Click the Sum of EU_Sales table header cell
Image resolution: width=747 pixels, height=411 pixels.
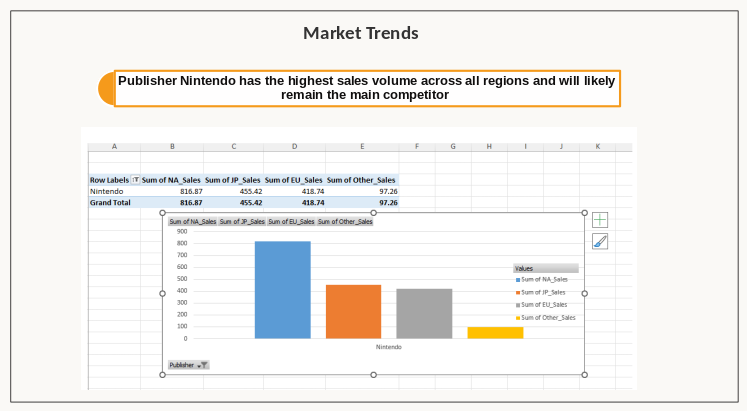pyautogui.click(x=294, y=180)
